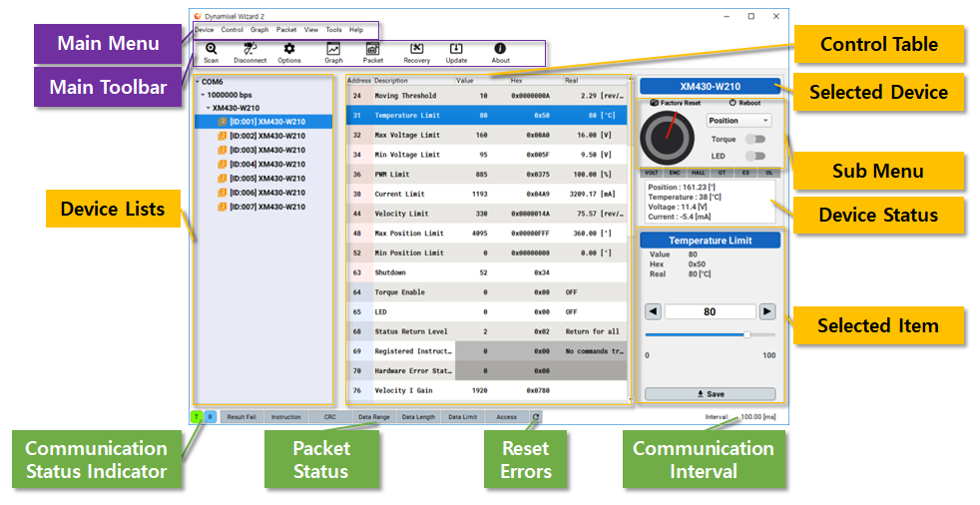Click the Data Range status cell
The image size is (980, 505).
(374, 417)
